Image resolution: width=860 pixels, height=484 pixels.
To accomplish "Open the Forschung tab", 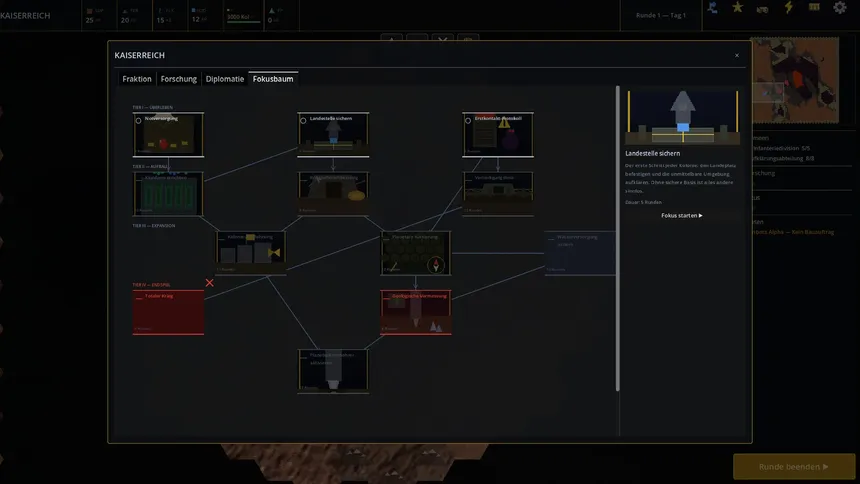I will point(179,78).
